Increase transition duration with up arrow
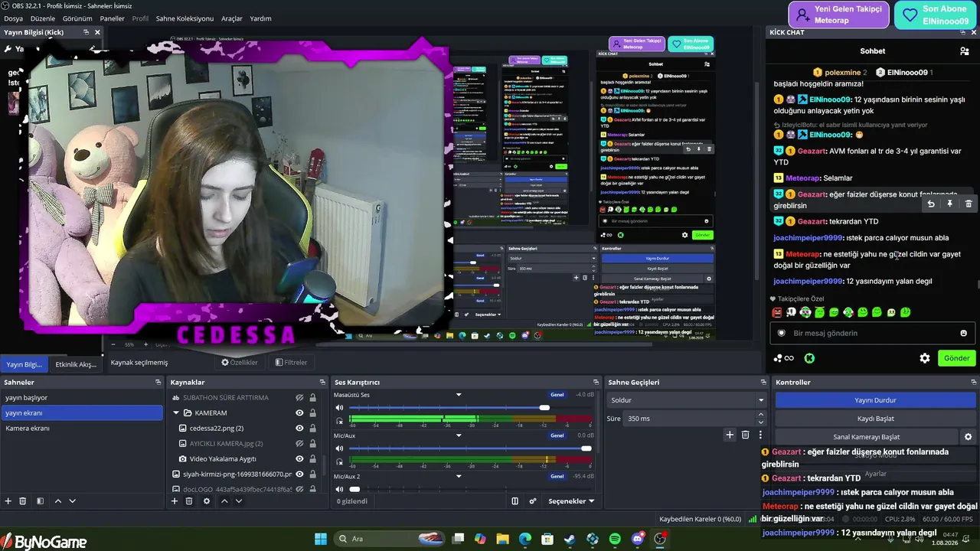The image size is (980, 551). [761, 416]
